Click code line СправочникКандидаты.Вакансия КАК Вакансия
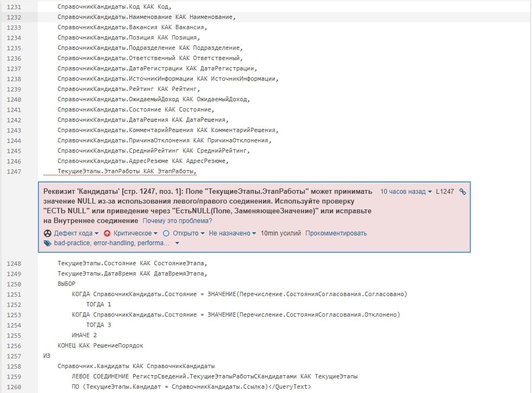The height and width of the screenshot is (393, 532). click(x=132, y=27)
